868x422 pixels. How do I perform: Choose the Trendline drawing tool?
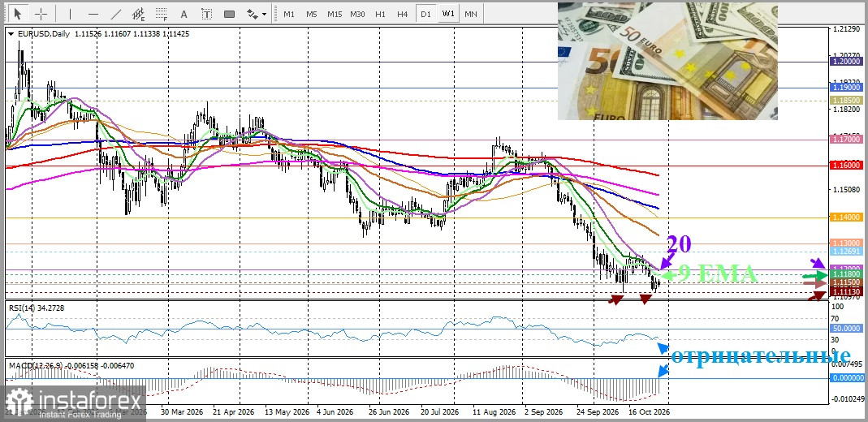(x=115, y=14)
